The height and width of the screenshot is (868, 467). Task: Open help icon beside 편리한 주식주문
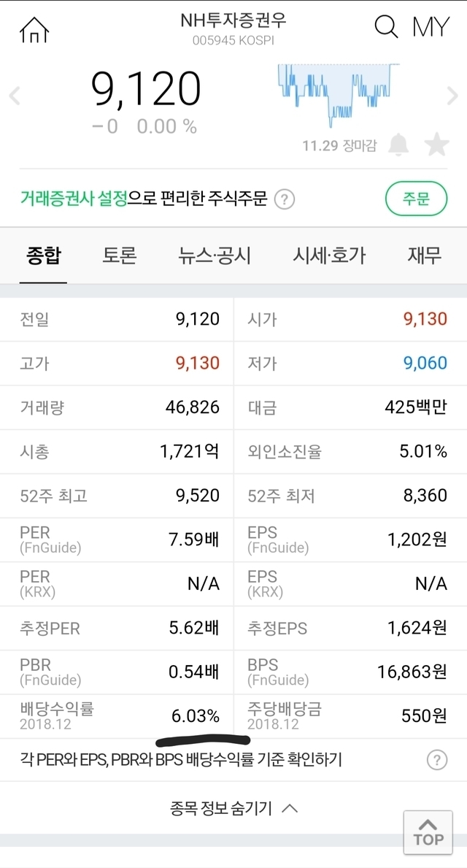[x=285, y=199]
